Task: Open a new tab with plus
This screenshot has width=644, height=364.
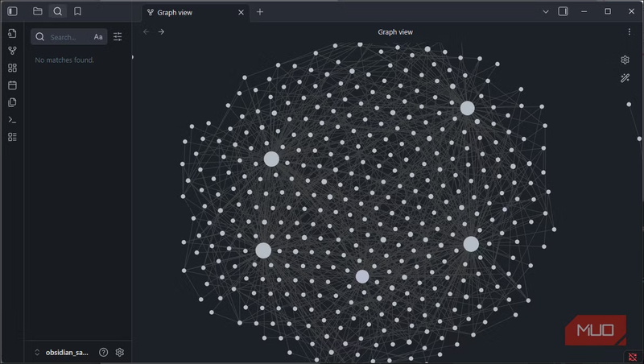Action: (x=259, y=12)
